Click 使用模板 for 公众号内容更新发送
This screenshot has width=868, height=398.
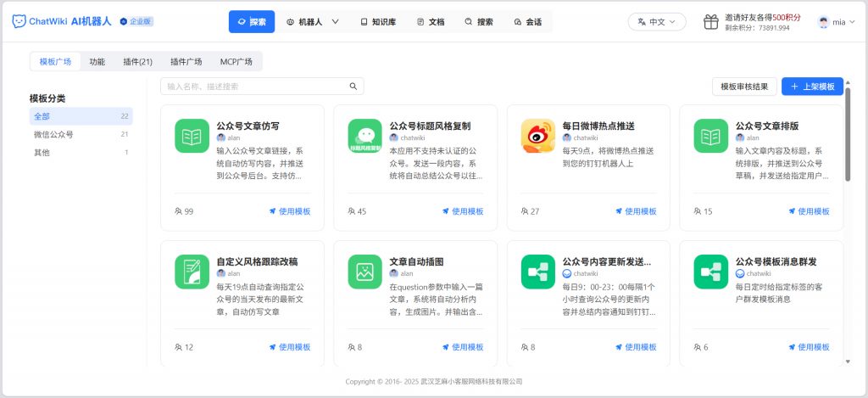pyautogui.click(x=636, y=347)
